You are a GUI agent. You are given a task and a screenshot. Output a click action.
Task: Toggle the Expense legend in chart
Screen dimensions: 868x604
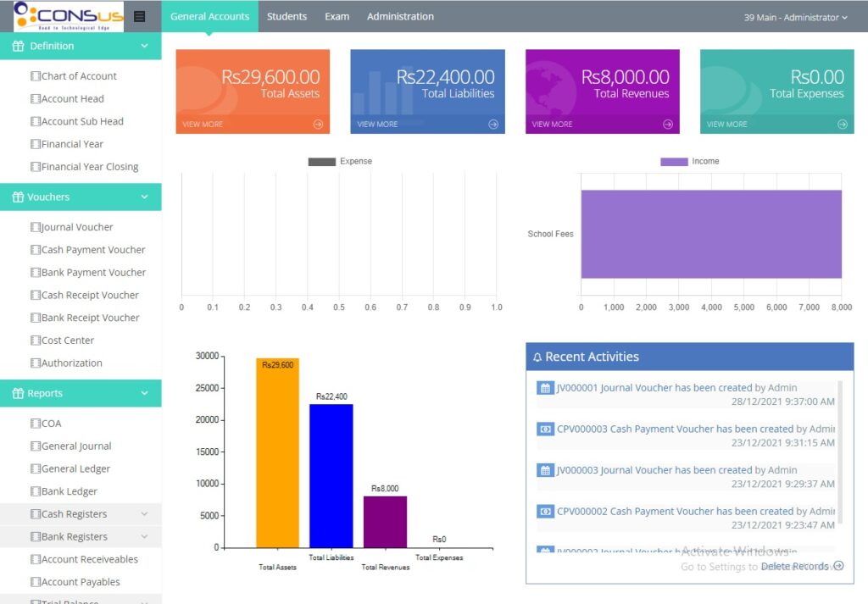point(322,161)
